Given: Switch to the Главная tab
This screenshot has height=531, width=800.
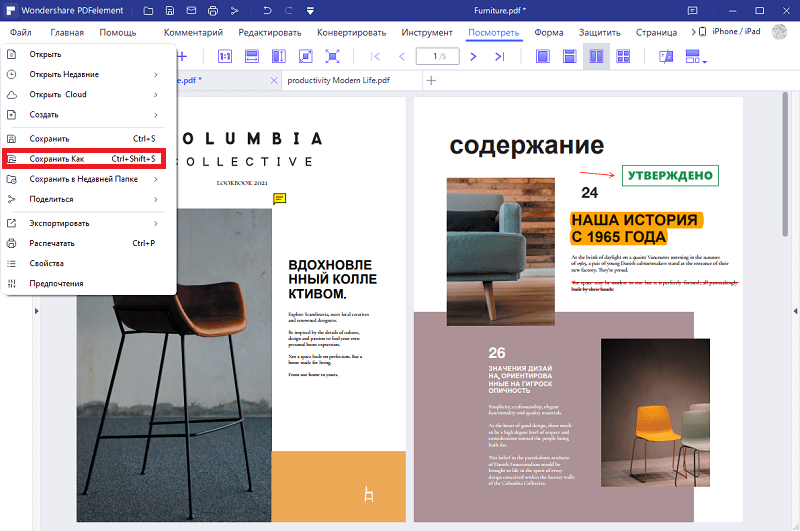Looking at the screenshot, I should pyautogui.click(x=67, y=32).
